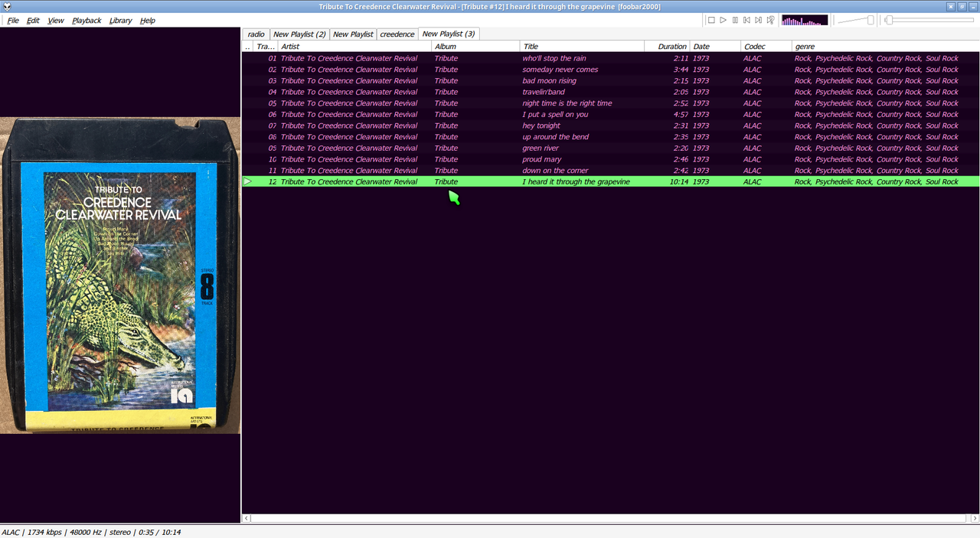Image resolution: width=980 pixels, height=538 pixels.
Task: Select "I heard it through the grapevine" row
Action: [x=610, y=182]
